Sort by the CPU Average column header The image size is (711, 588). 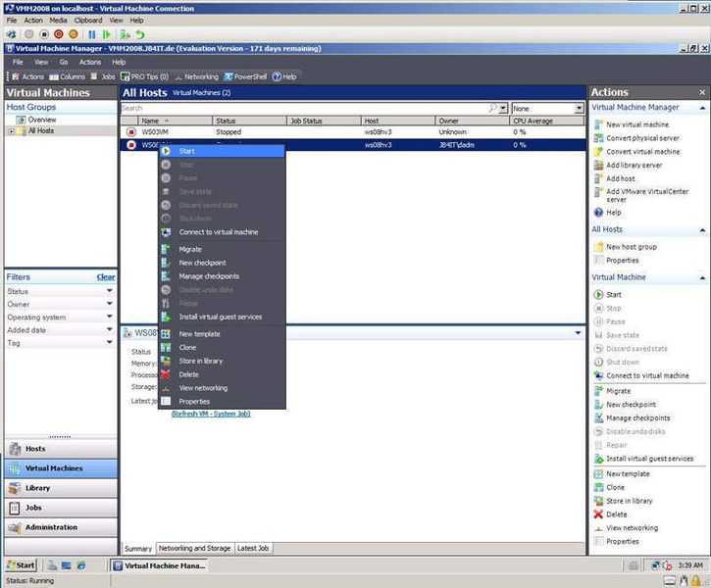click(546, 121)
